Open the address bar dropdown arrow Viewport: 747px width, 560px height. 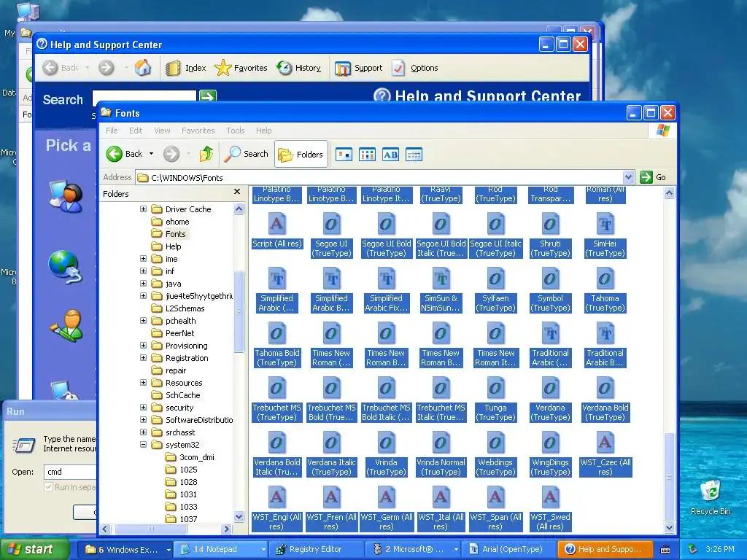628,177
